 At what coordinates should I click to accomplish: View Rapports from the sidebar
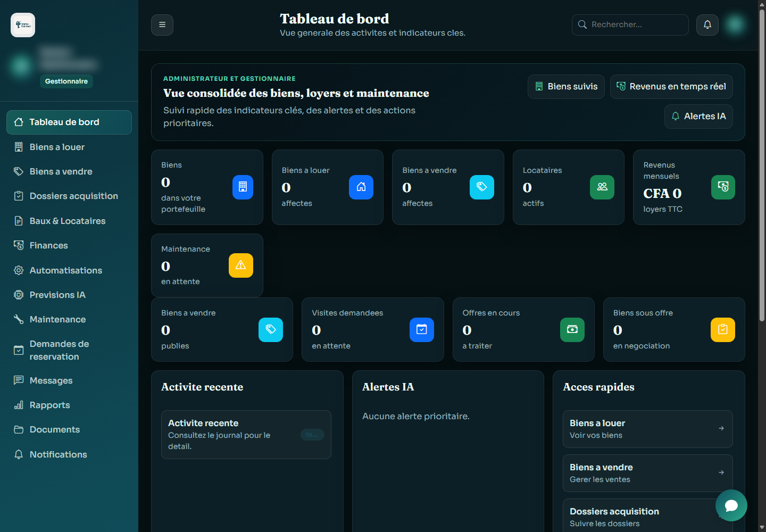[x=69, y=405]
